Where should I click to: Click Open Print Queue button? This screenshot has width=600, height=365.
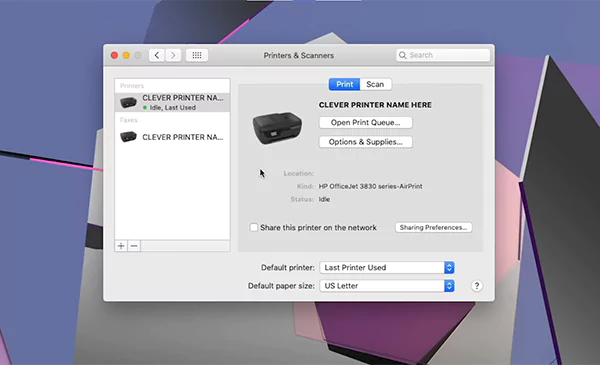coord(365,122)
